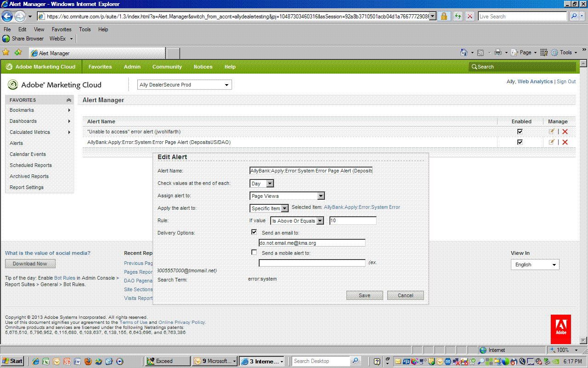Delete the "Unable to access" error alert
Screen dimensions: 588x368
(x=565, y=132)
